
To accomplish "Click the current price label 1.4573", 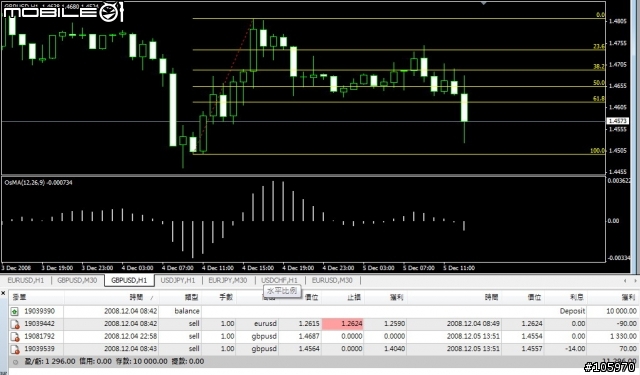I will coord(618,121).
